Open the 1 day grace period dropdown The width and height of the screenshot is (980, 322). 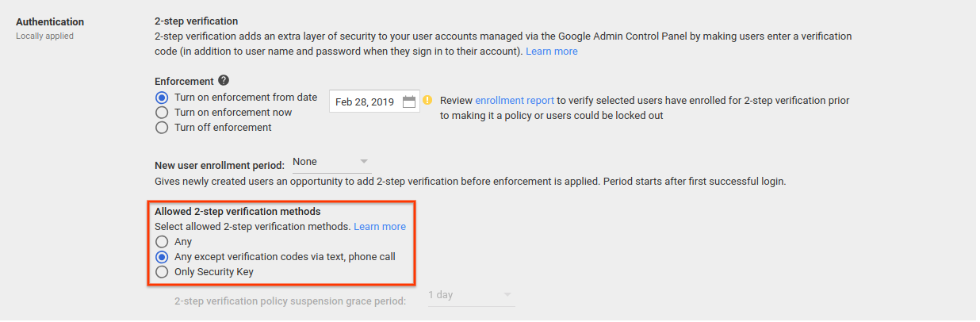pos(470,295)
